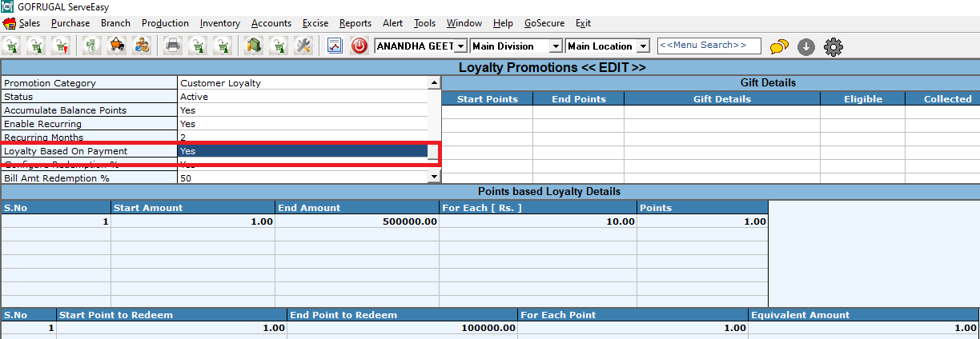Viewport: 980px width, 339px height.
Task: Click the Equivalent Amount cell 1.00
Action: point(864,329)
